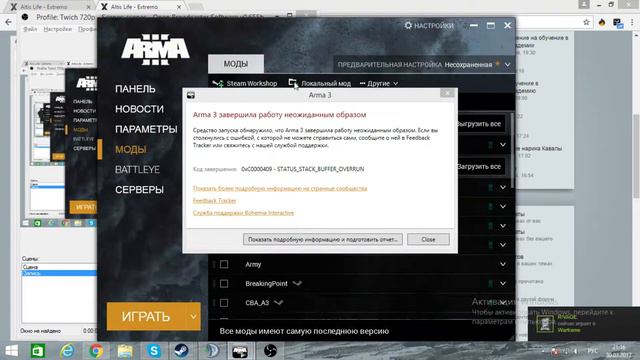Click the CBA_A3 mod name

pos(257,303)
